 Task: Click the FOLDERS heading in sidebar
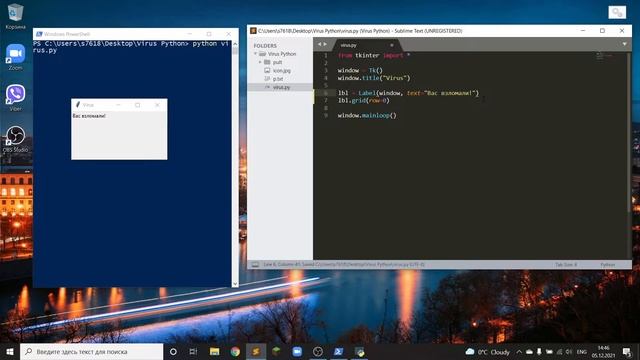[265, 46]
